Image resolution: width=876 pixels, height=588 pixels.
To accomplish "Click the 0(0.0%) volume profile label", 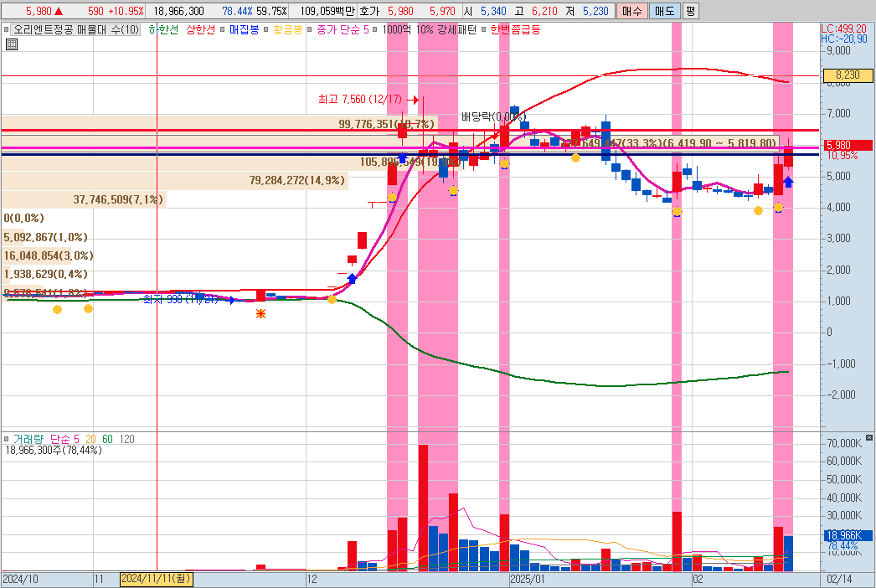I will pos(23,218).
